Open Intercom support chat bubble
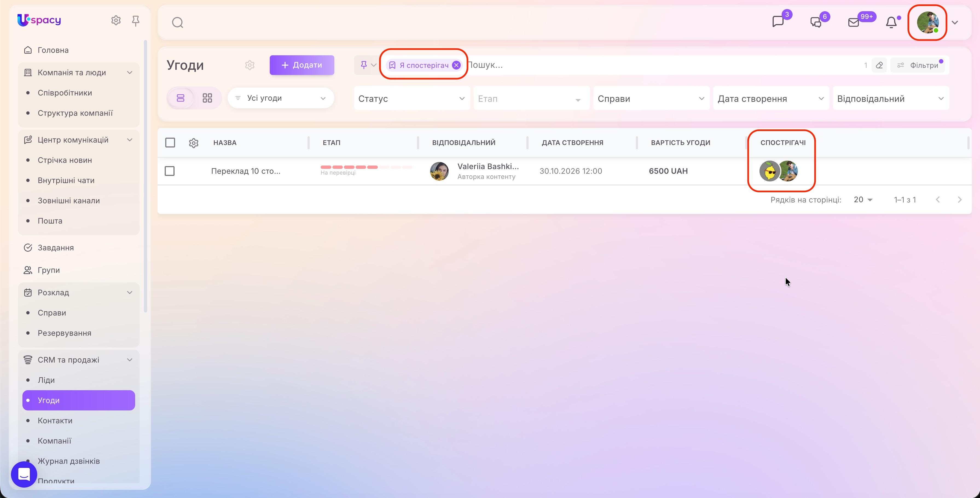The width and height of the screenshot is (980, 498). pyautogui.click(x=24, y=474)
